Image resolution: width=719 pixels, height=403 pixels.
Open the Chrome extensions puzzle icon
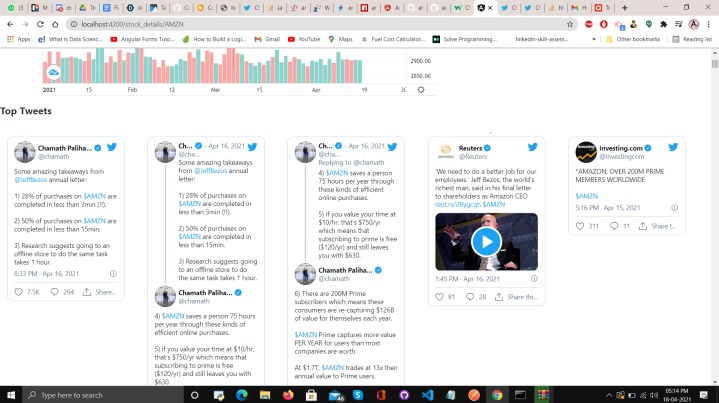tap(664, 24)
